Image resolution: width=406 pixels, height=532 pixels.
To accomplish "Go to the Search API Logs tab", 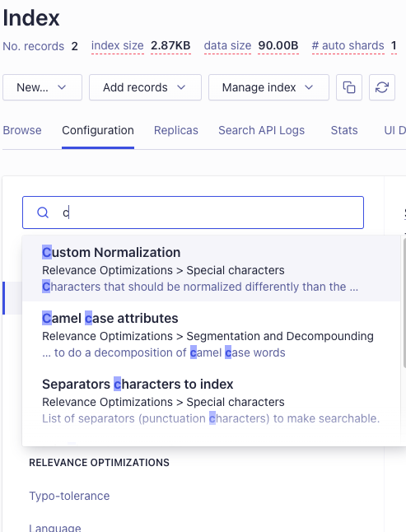I will pos(262,130).
